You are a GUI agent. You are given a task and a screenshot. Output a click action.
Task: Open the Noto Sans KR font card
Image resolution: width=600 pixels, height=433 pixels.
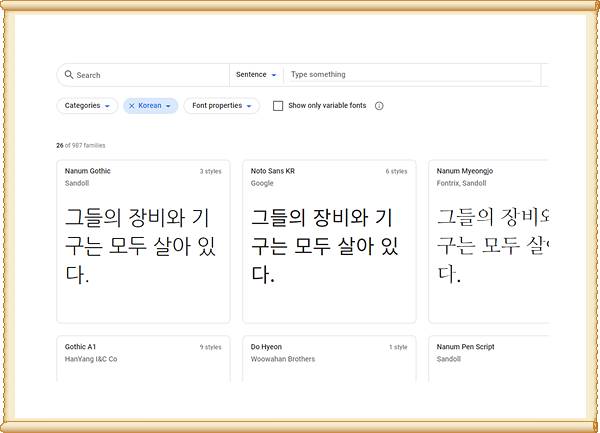pyautogui.click(x=329, y=242)
